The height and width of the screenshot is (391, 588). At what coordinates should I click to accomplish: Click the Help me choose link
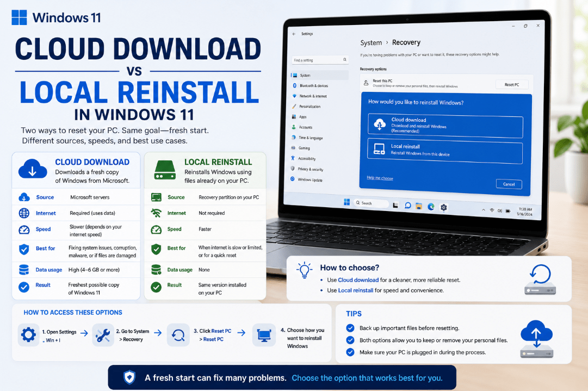click(x=380, y=178)
